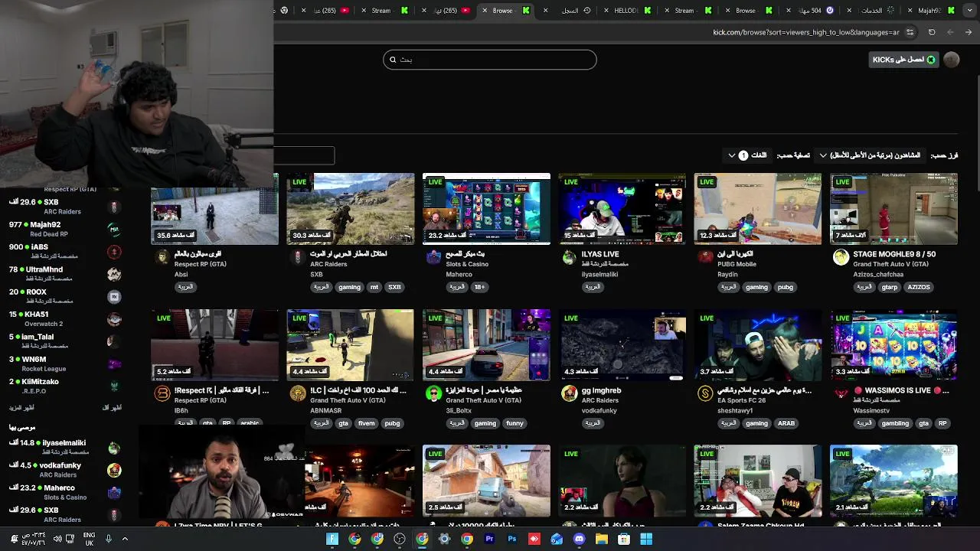
Task: Click the pubg tag on Raydin stream
Action: tap(785, 287)
